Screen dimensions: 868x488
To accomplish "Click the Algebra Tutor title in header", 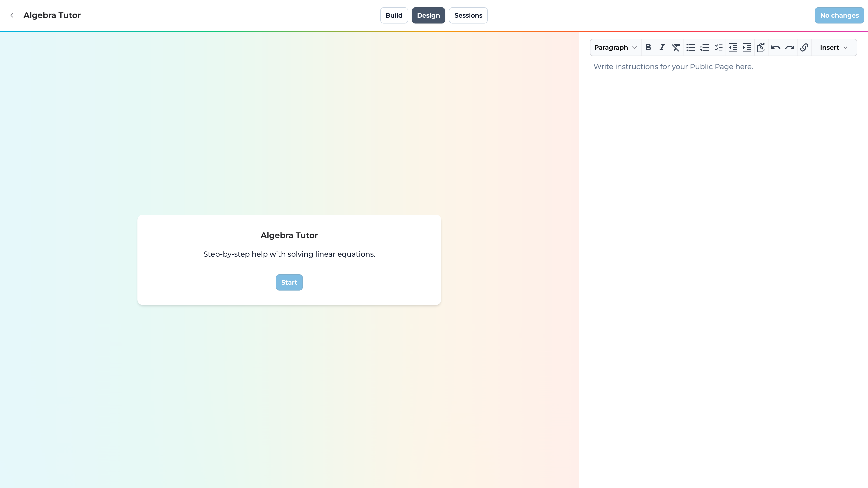I will point(52,16).
